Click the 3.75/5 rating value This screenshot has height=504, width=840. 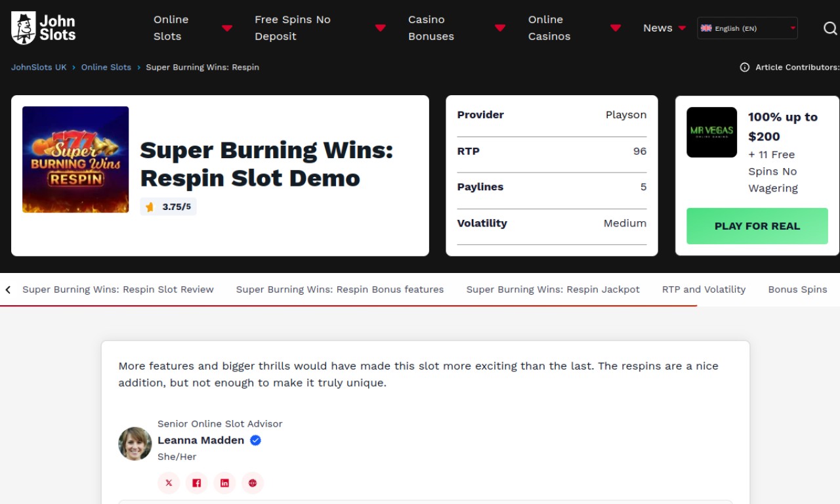pyautogui.click(x=177, y=207)
